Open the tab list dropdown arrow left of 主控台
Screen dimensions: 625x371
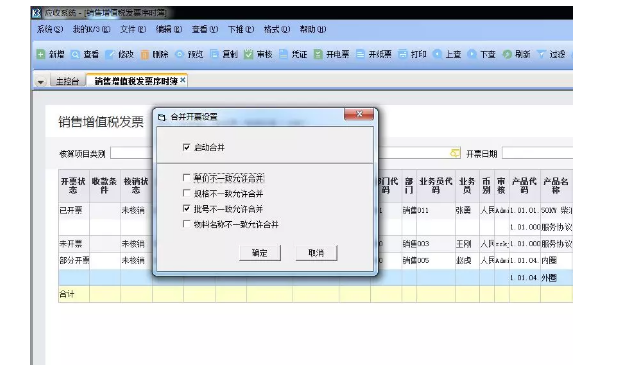(x=41, y=82)
